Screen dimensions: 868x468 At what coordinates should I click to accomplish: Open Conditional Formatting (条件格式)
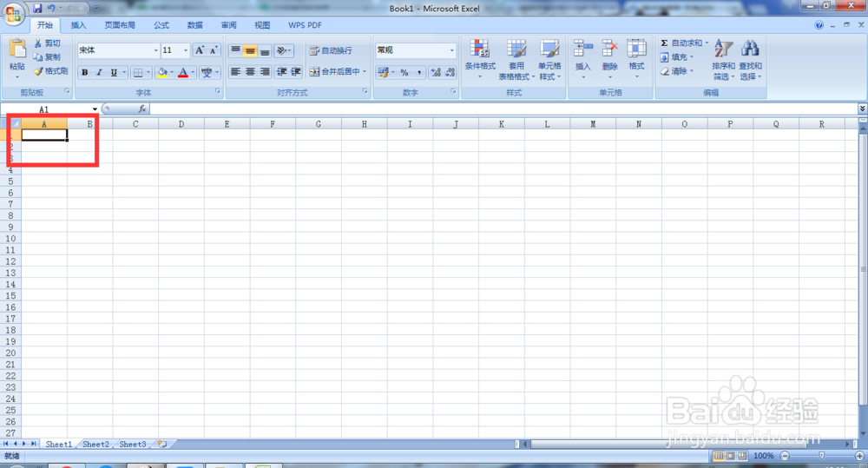pos(480,60)
